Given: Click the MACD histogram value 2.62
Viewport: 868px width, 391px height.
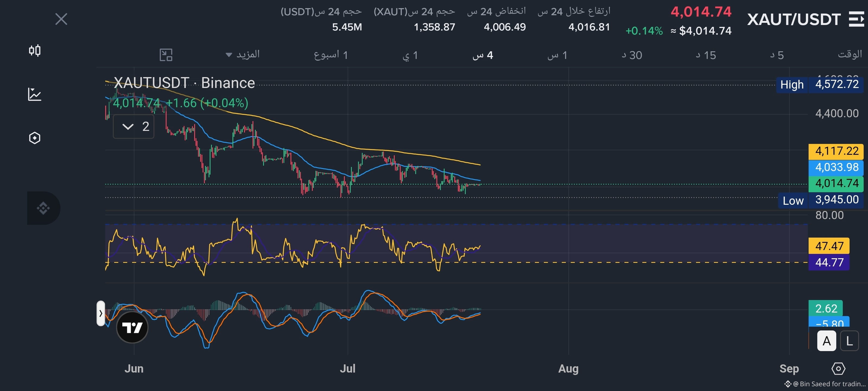Looking at the screenshot, I should 825,308.
